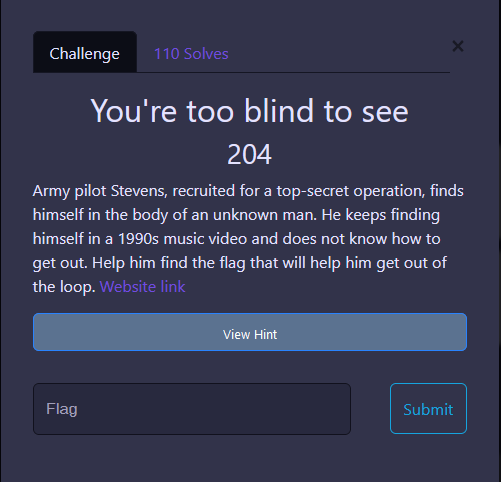Click the "You're too blind to see" title
The width and height of the screenshot is (501, 482).
(x=249, y=111)
